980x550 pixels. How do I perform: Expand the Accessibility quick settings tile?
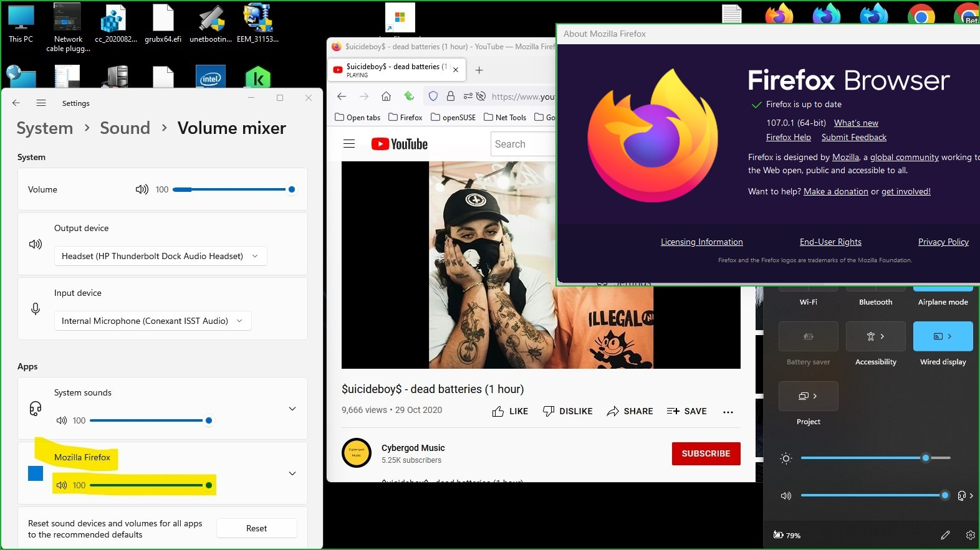pyautogui.click(x=875, y=336)
